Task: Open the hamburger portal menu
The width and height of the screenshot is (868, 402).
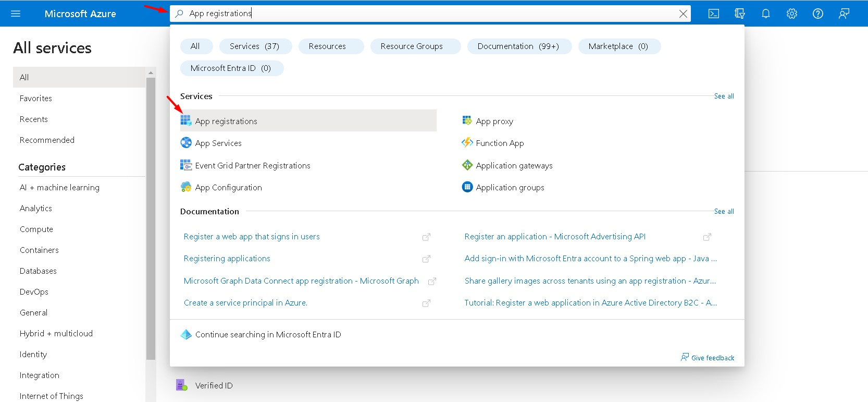Action: tap(16, 14)
